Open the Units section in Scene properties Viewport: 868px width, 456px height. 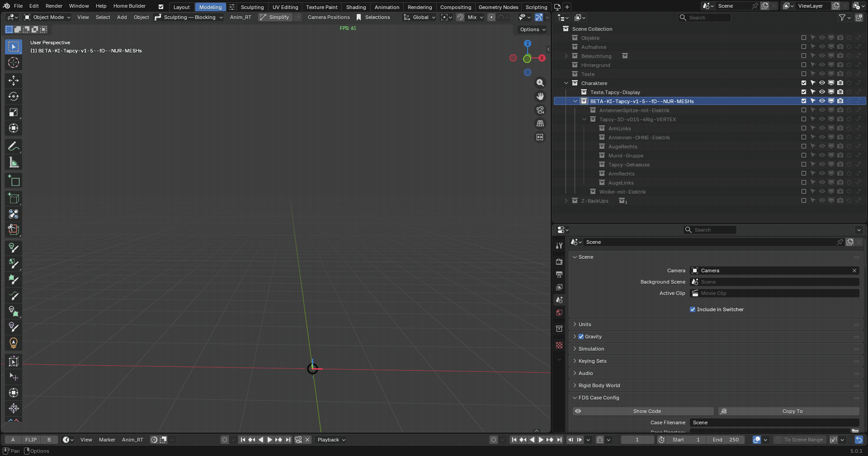pyautogui.click(x=586, y=324)
